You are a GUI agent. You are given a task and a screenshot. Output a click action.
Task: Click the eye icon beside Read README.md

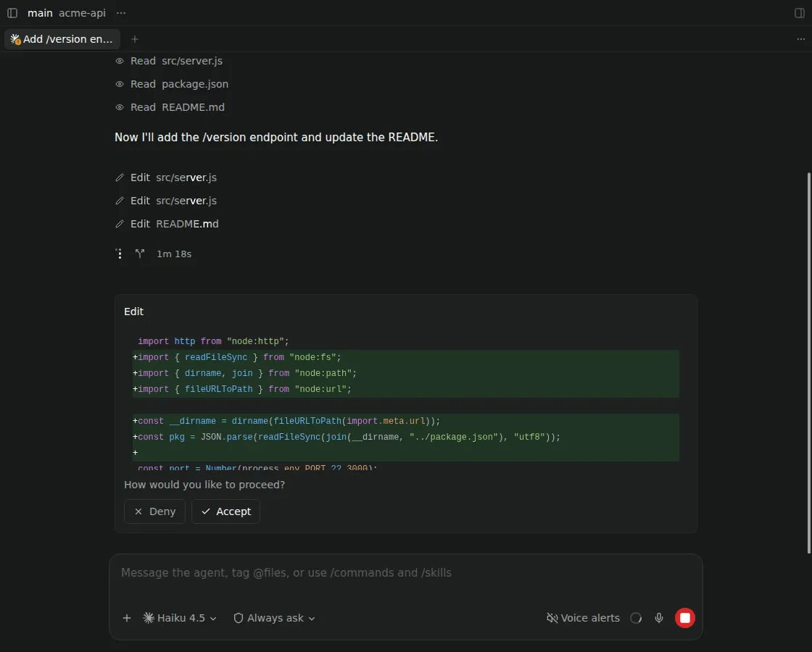(120, 108)
